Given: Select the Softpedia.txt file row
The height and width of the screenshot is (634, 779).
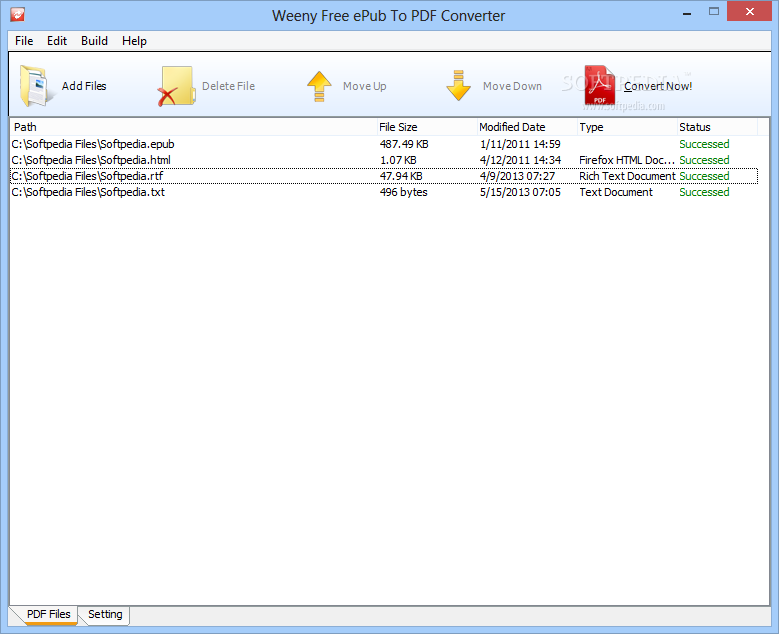Looking at the screenshot, I should (384, 192).
